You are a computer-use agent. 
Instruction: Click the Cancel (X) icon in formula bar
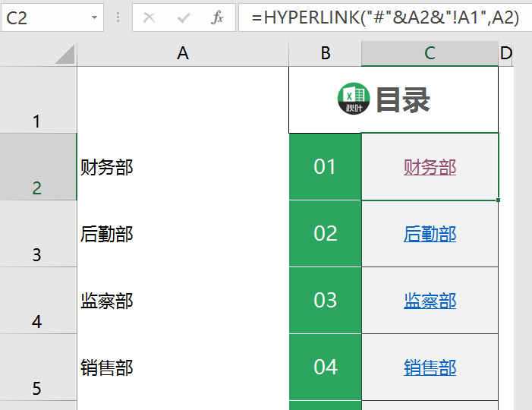pyautogui.click(x=149, y=17)
